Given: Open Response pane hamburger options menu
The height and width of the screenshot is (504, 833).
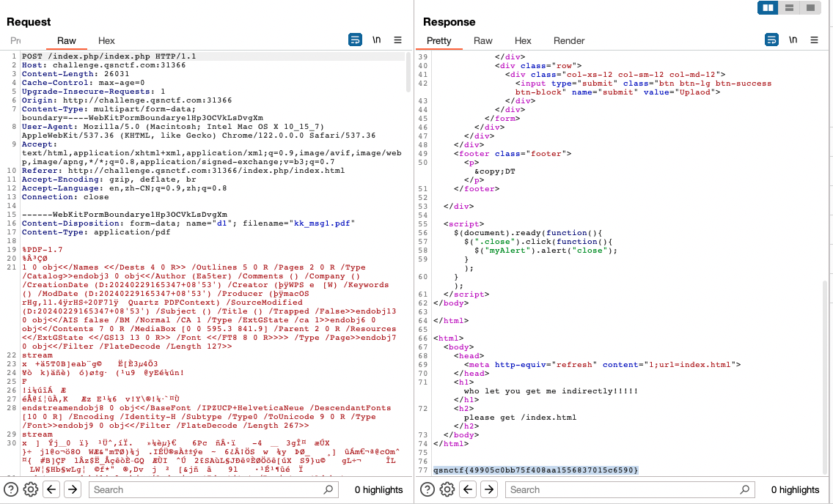Looking at the screenshot, I should (814, 40).
